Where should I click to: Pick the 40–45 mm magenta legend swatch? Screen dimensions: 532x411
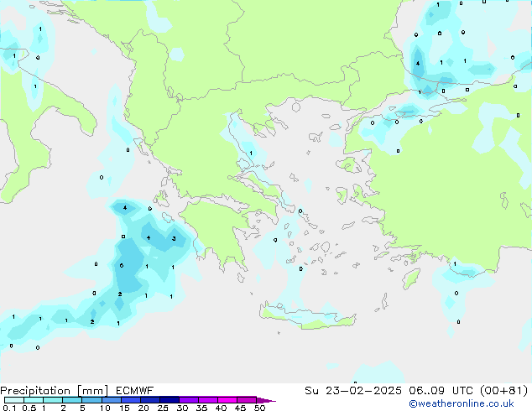pyautogui.click(x=227, y=400)
